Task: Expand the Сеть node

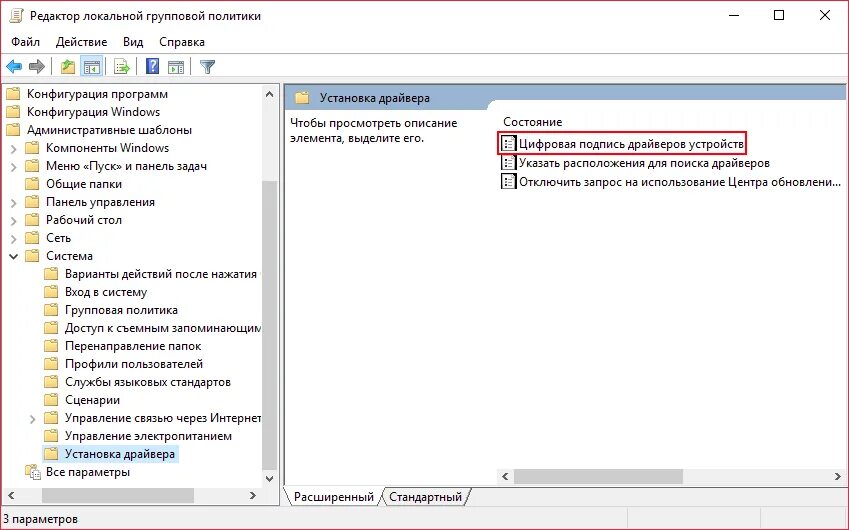Action: point(14,238)
